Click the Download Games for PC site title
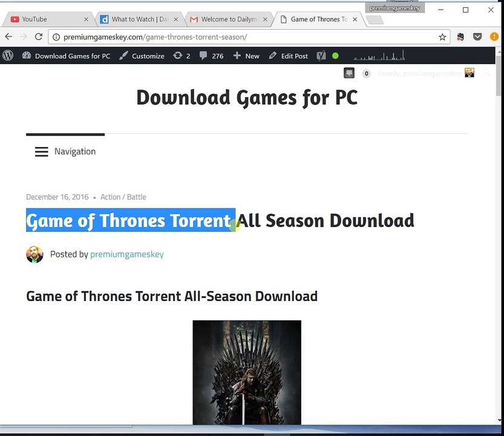The height and width of the screenshot is (436, 504). [x=247, y=97]
